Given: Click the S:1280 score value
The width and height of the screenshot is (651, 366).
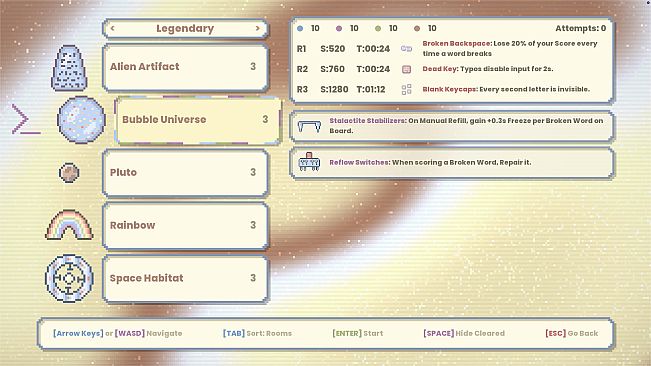Looking at the screenshot, I should (x=334, y=89).
